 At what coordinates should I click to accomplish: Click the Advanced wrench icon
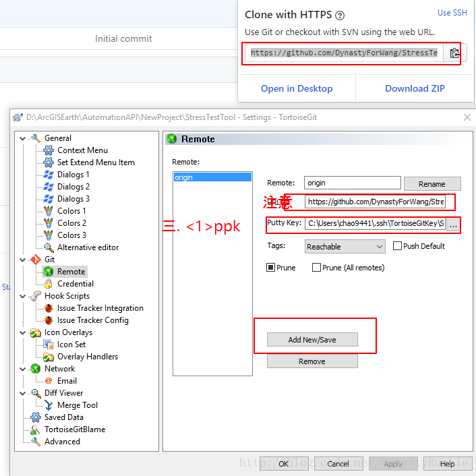point(36,442)
